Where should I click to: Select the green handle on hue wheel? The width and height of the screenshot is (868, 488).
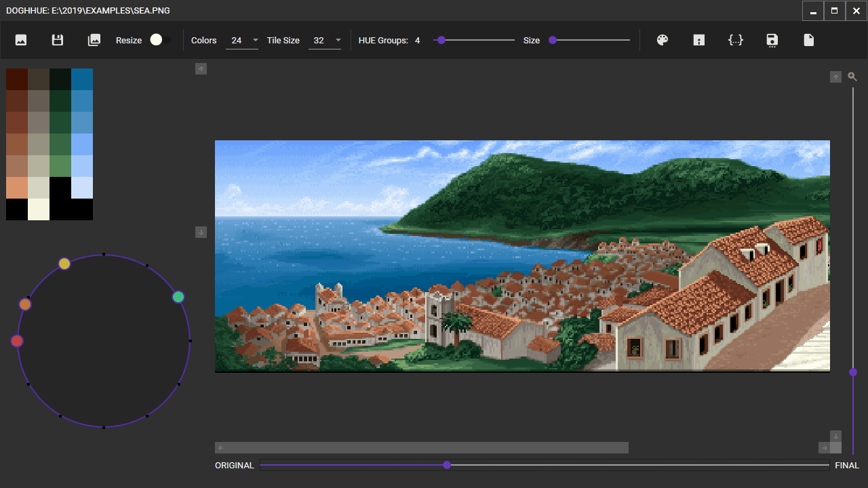(x=178, y=297)
